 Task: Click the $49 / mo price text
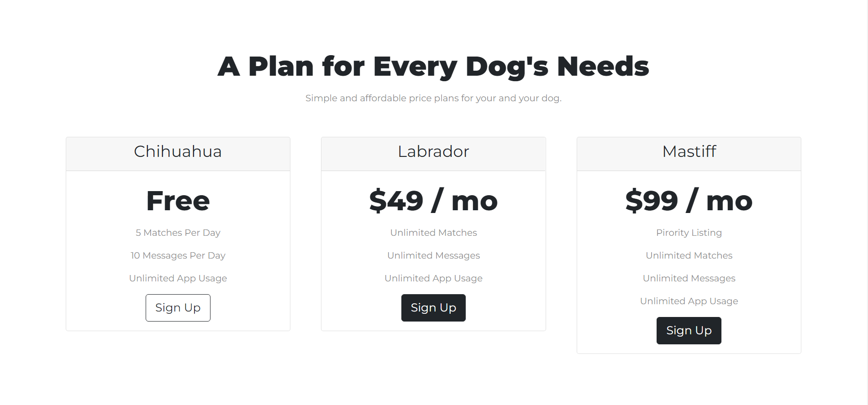[x=433, y=200]
